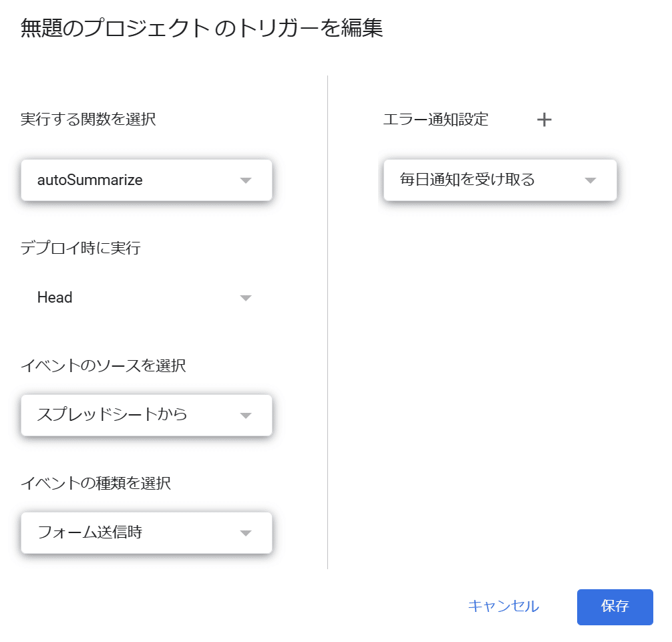The height and width of the screenshot is (642, 672).
Task: Click the イベントの種類を選択 label
Action: (96, 483)
